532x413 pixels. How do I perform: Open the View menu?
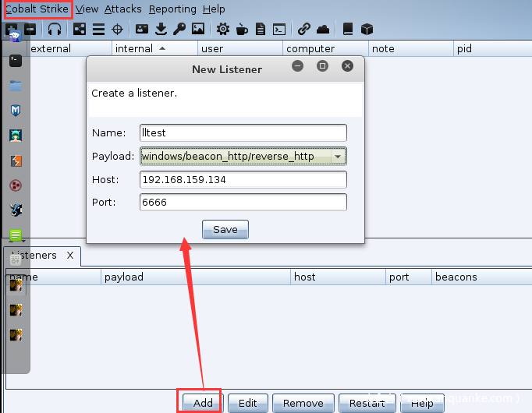point(87,9)
